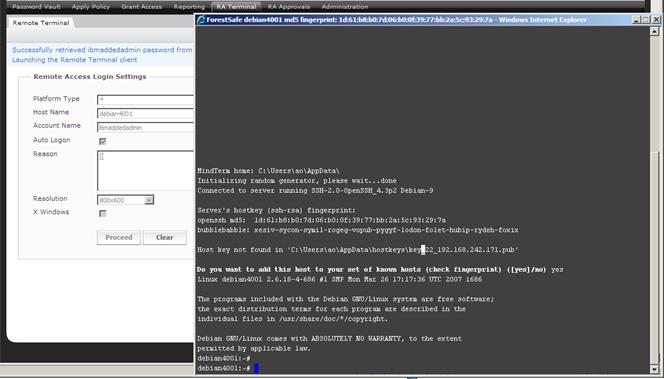Select the Remote Terminal sub-tab
664x379 pixels.
pos(41,23)
